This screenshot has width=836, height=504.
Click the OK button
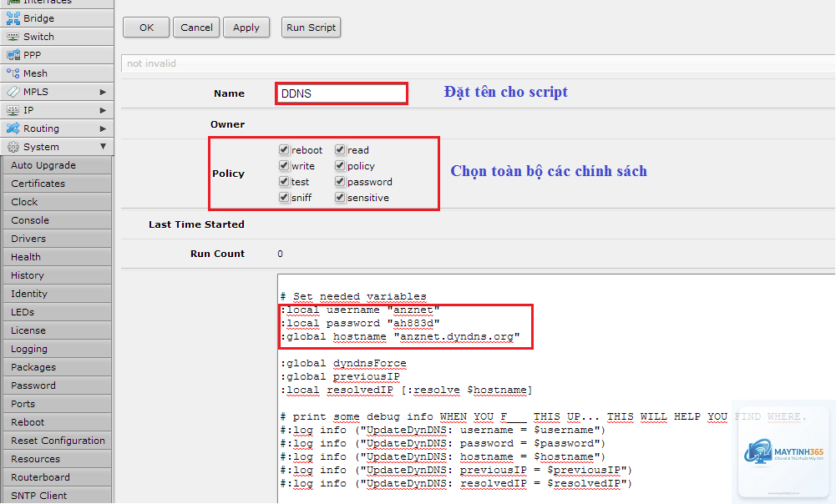coord(146,28)
